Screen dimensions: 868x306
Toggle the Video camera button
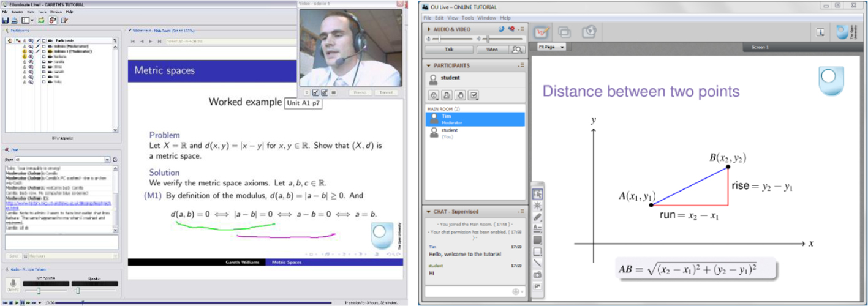492,50
